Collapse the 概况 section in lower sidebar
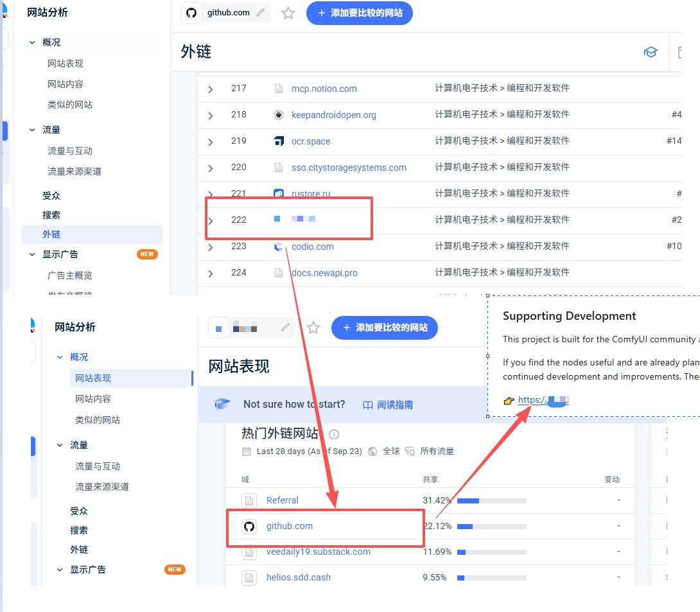The image size is (700, 612). click(x=60, y=357)
